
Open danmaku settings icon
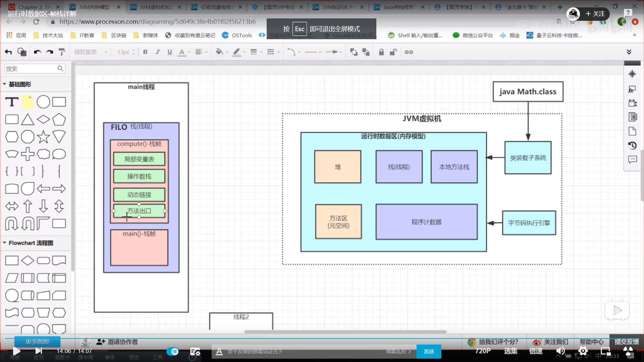click(195, 351)
